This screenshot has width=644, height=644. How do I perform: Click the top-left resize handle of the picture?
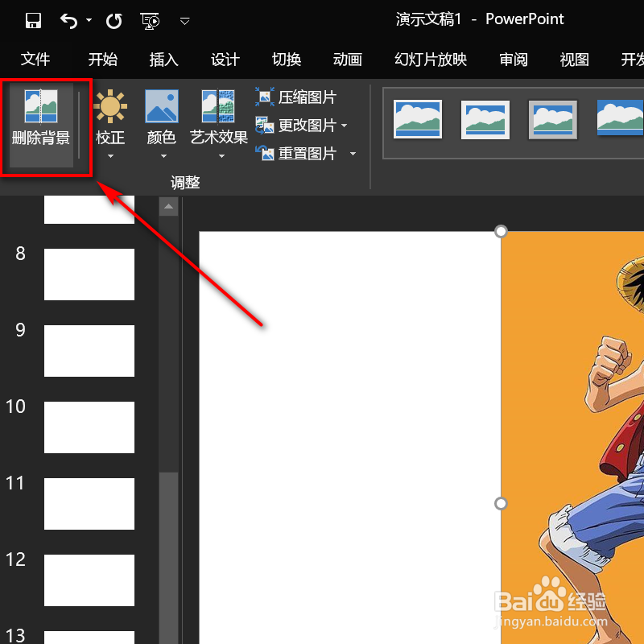501,231
